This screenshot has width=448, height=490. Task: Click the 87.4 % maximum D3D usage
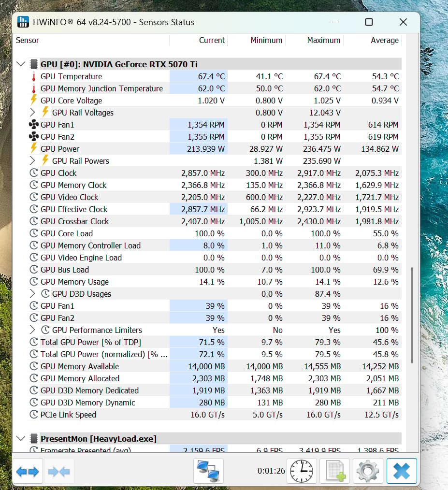click(x=328, y=294)
